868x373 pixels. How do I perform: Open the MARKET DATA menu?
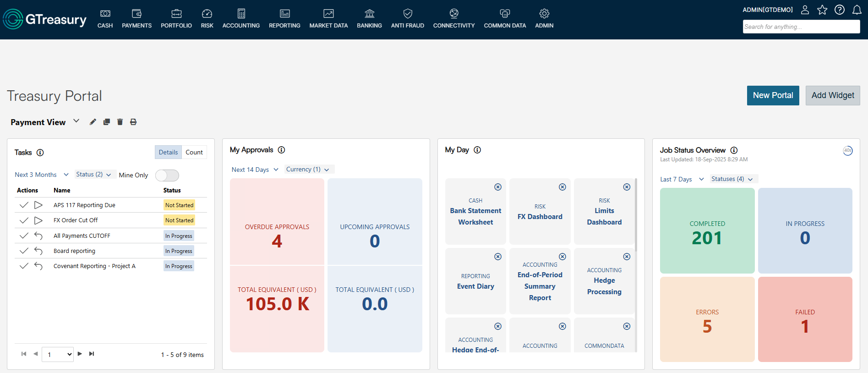point(328,19)
